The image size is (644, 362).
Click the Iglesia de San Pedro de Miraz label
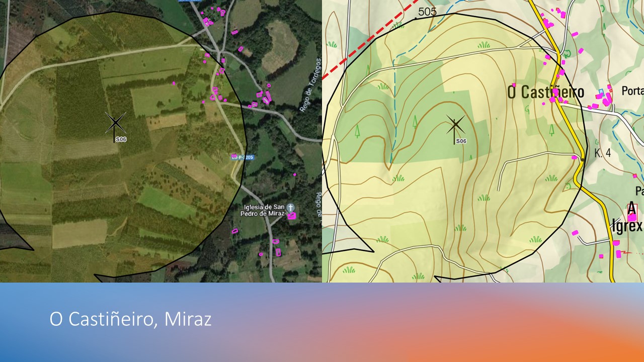point(264,211)
